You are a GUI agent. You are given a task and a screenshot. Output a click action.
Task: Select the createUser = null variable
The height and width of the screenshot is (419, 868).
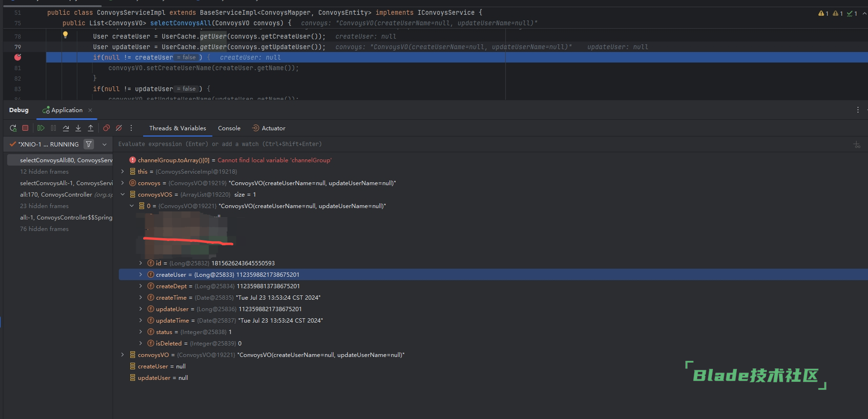coord(162,367)
